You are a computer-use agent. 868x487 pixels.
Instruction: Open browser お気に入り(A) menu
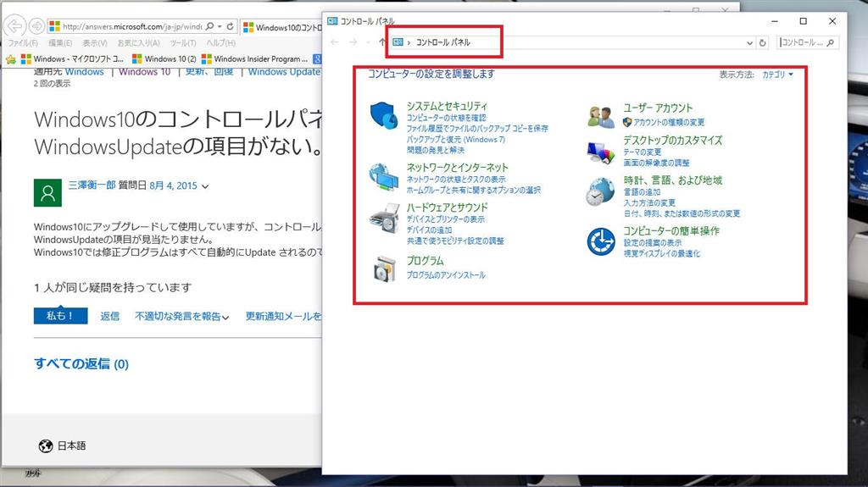[x=138, y=42]
